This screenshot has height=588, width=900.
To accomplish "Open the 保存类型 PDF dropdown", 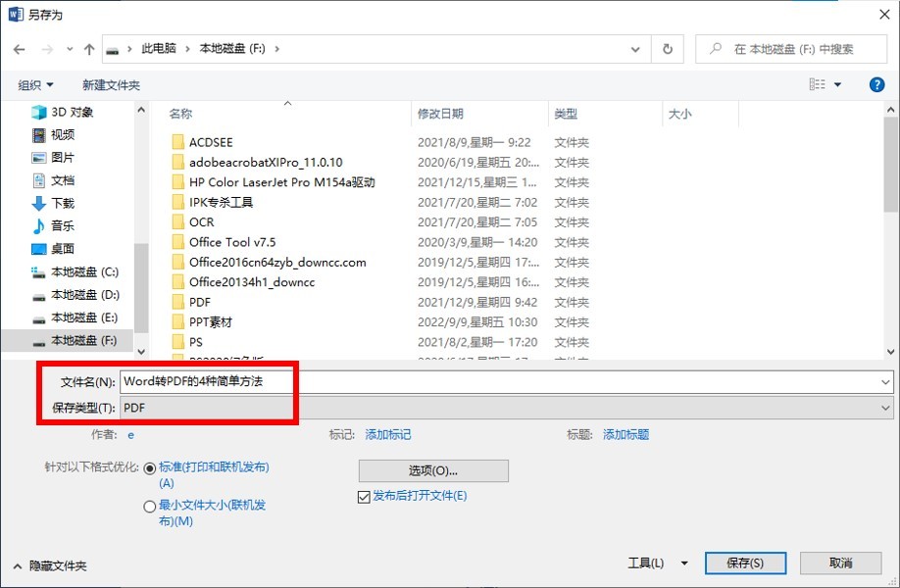I will [x=886, y=407].
